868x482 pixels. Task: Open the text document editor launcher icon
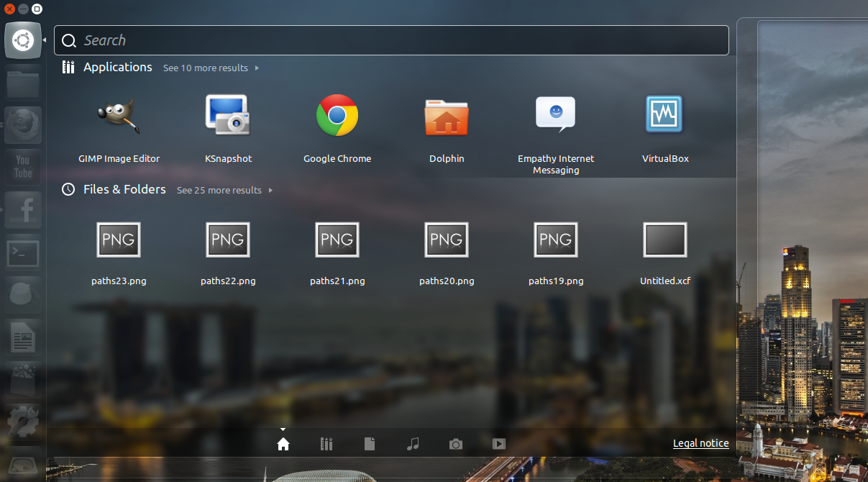(23, 337)
